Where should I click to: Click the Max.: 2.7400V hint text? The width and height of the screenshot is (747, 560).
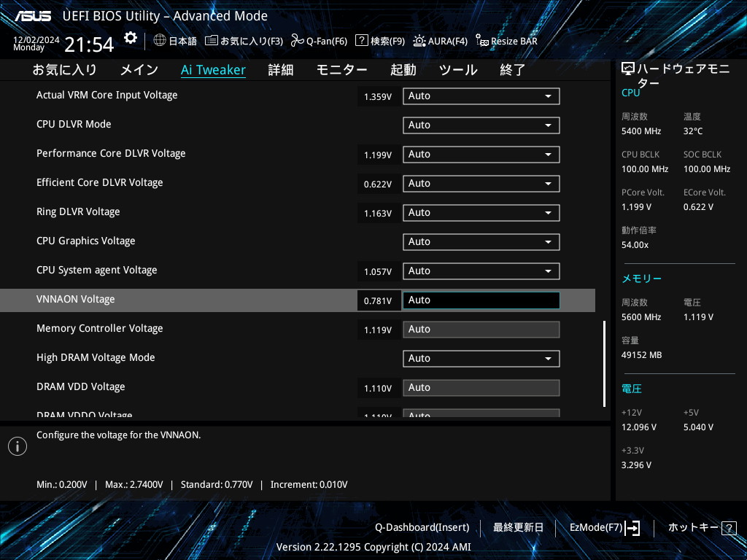134,485
